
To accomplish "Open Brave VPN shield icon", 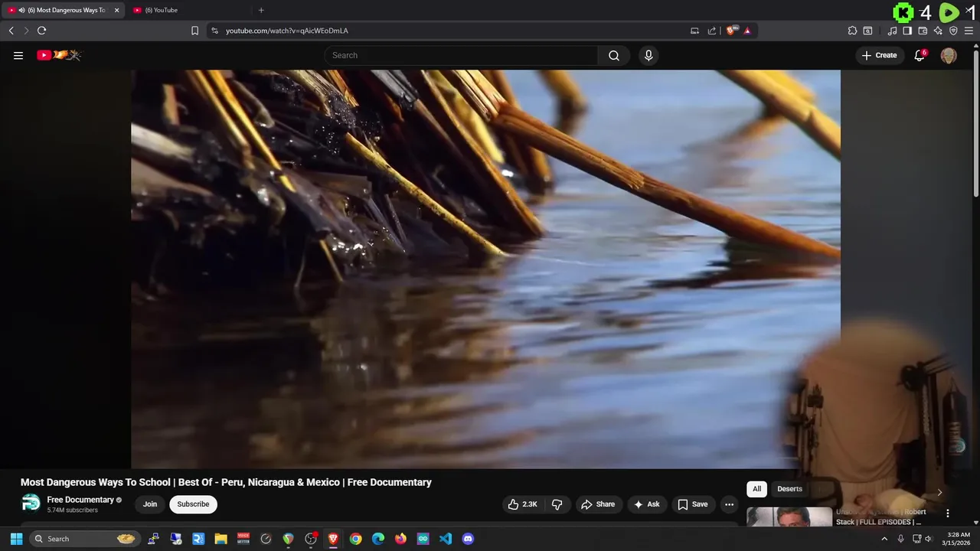I will 953,31.
